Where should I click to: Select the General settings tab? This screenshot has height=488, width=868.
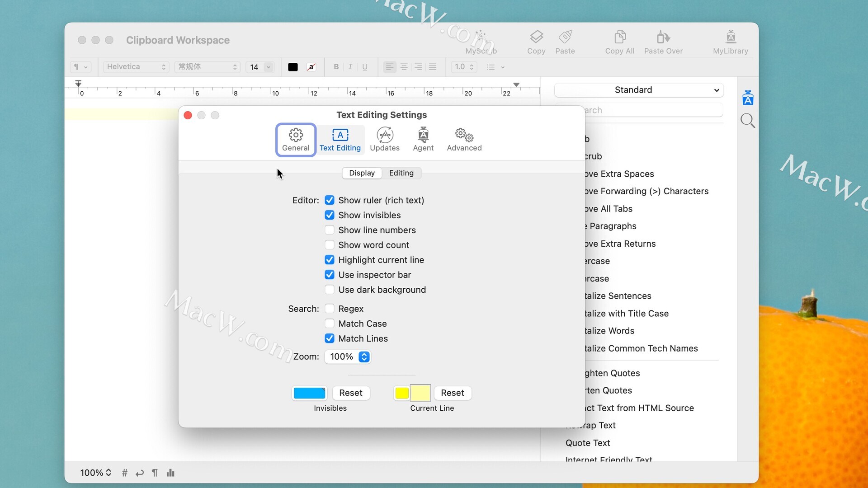(x=296, y=139)
